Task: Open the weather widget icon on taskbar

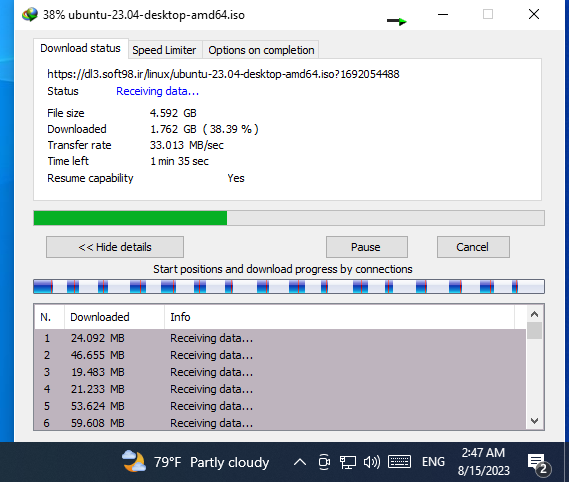Action: 134,461
